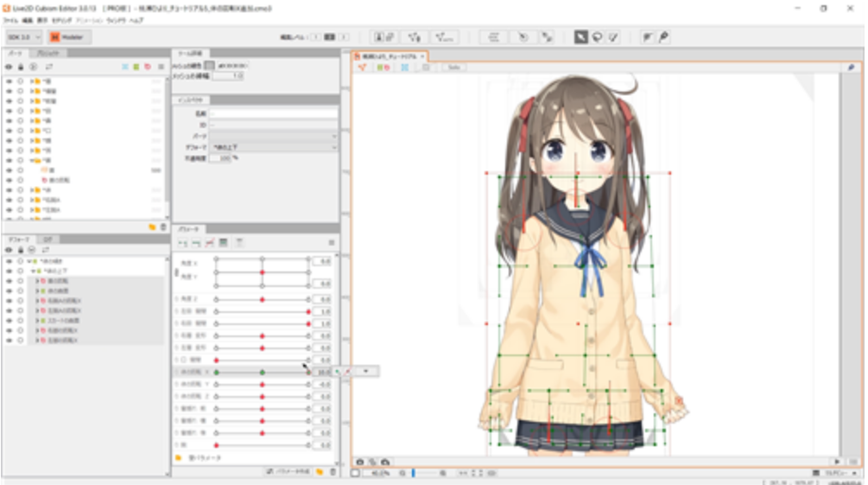Click trash icon at Parameter panel bottom
868x485 pixels.
tap(333, 472)
